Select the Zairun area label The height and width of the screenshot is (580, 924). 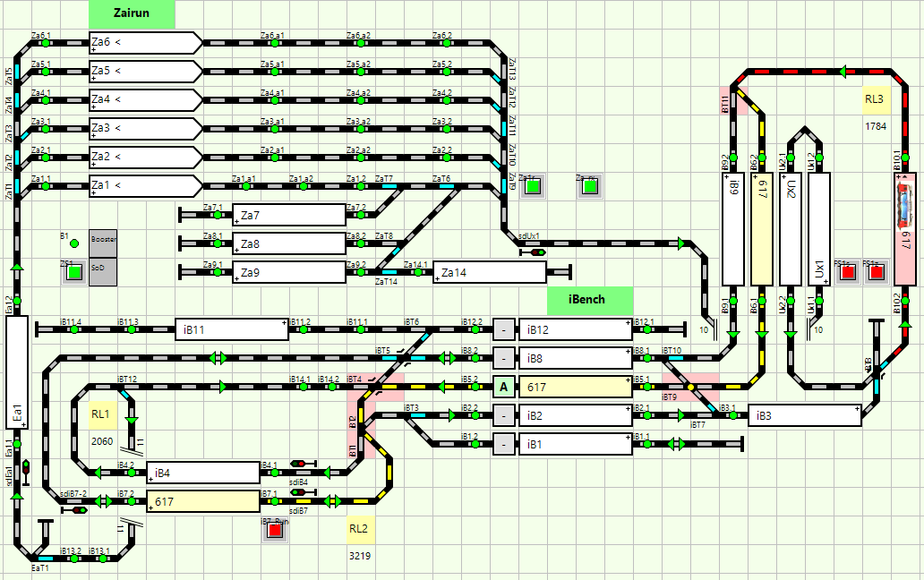tap(133, 14)
